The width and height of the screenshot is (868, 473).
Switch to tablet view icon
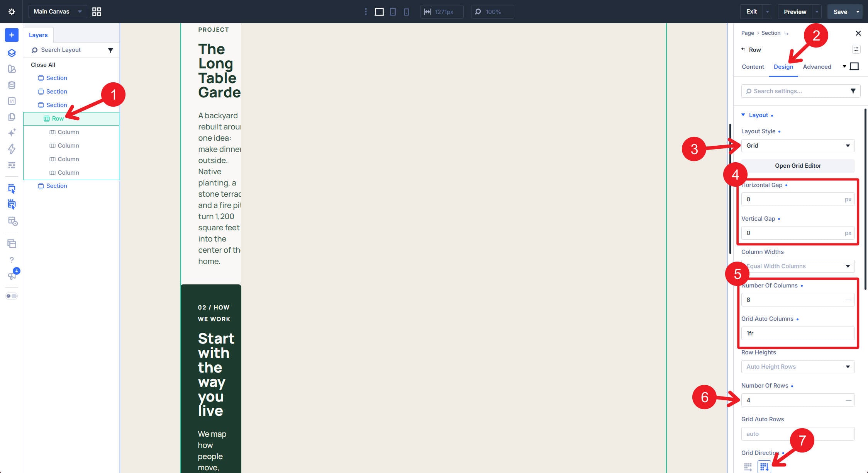pos(393,12)
